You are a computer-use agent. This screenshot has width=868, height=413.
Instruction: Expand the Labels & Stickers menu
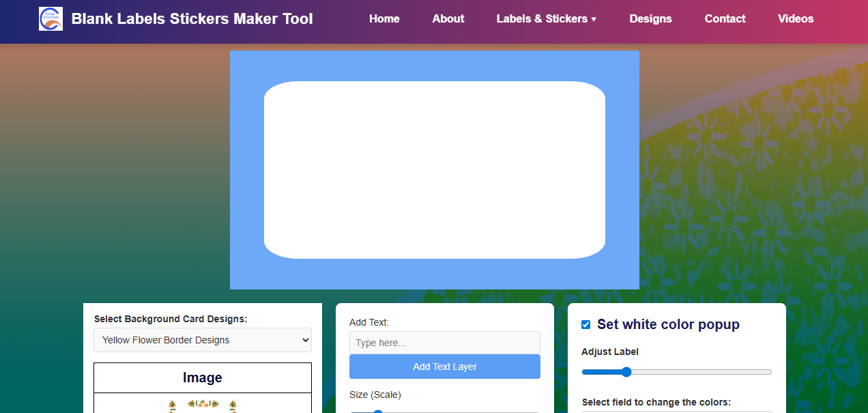(547, 19)
